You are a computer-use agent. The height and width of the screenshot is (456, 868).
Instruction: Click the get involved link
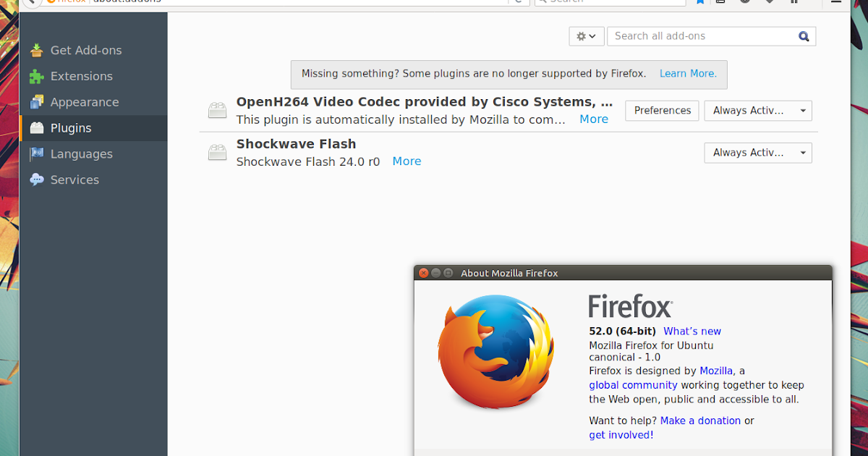click(620, 435)
